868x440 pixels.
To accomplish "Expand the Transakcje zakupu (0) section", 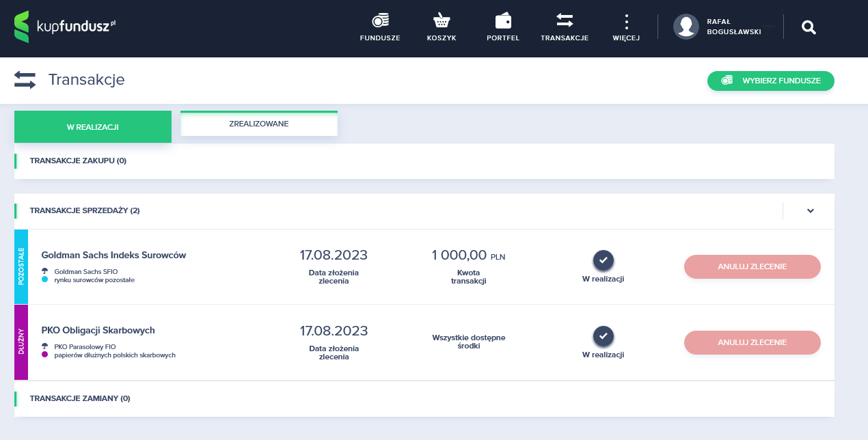I will click(x=424, y=161).
